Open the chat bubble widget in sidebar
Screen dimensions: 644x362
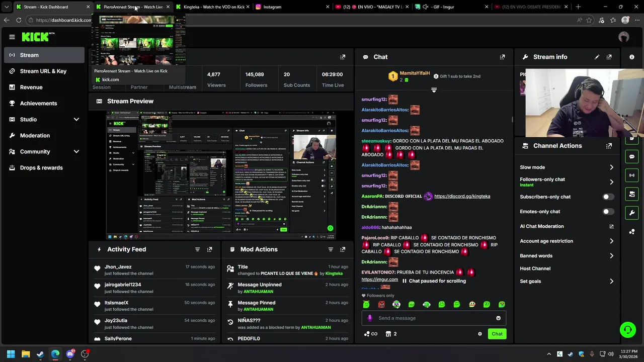[632, 157]
